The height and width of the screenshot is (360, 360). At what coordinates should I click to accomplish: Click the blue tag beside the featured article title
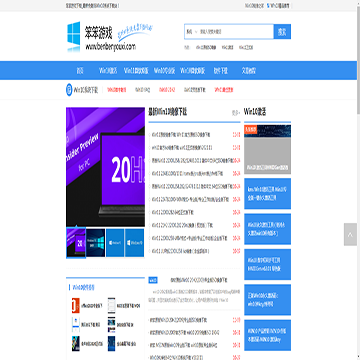coord(153,280)
